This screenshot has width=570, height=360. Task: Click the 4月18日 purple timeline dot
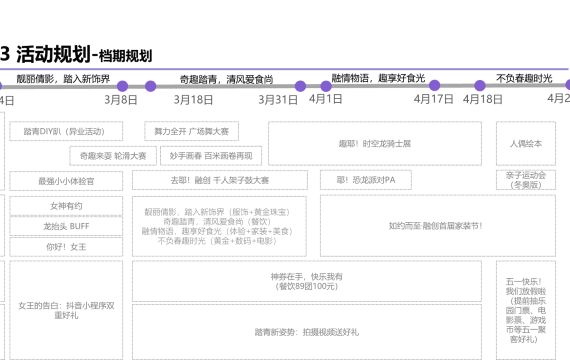pos(480,85)
